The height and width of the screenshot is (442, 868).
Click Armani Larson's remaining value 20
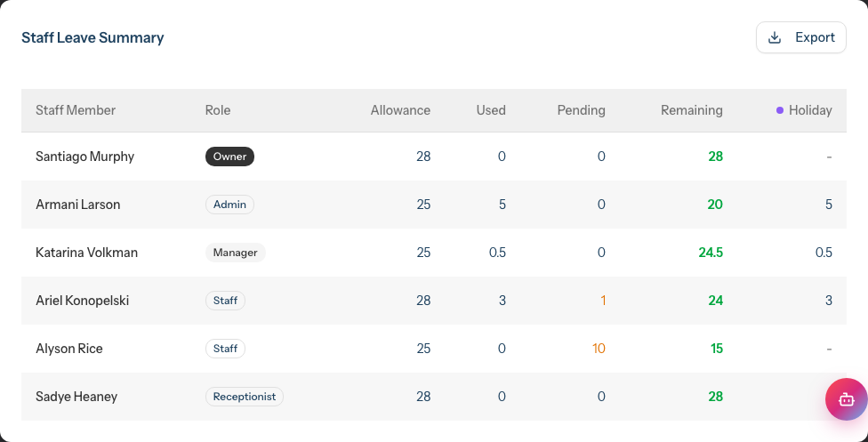[x=715, y=205]
